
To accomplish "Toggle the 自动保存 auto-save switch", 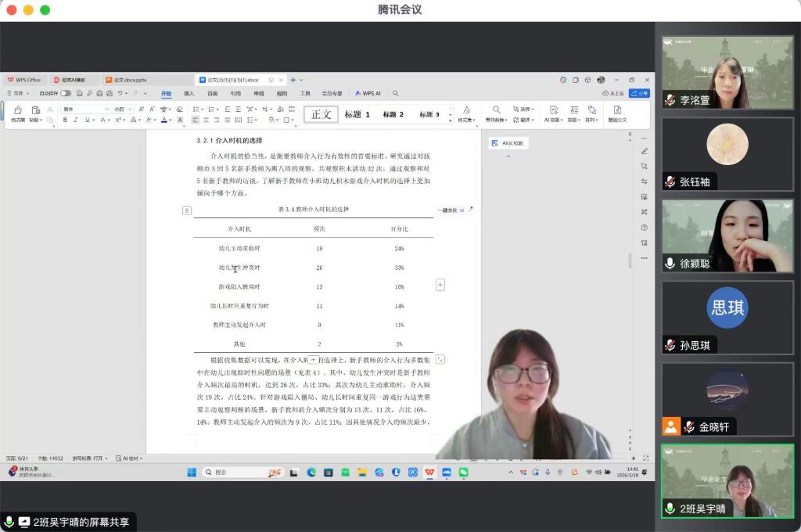I will (x=66, y=93).
